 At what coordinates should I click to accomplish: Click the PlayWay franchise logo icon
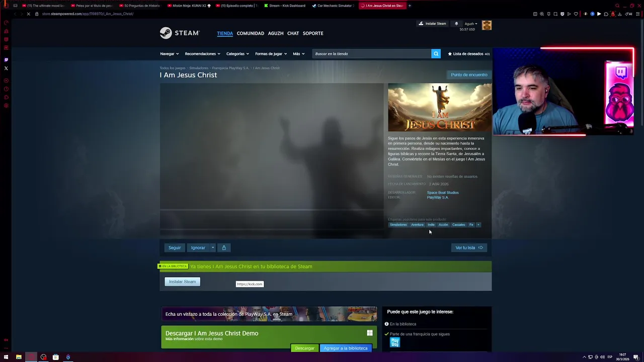click(395, 342)
